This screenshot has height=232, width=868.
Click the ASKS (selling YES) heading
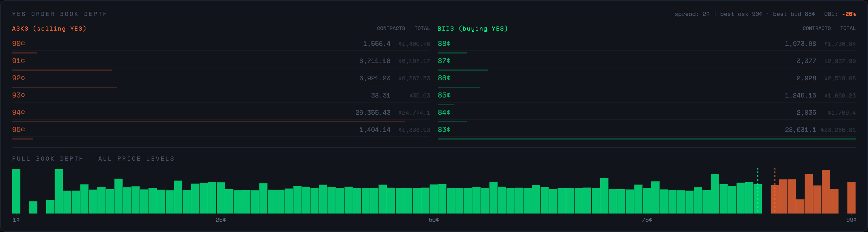[x=49, y=29]
